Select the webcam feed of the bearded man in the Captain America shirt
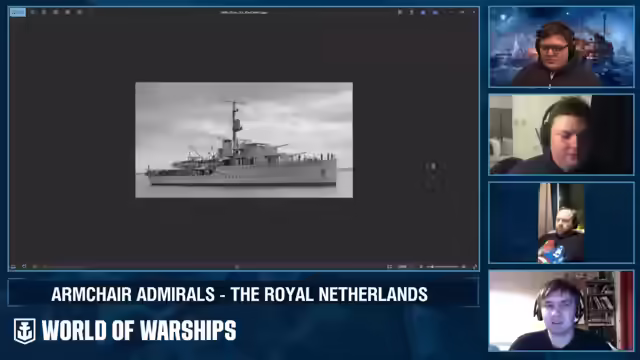Image resolution: width=640 pixels, height=360 pixels. pyautogui.click(x=561, y=222)
